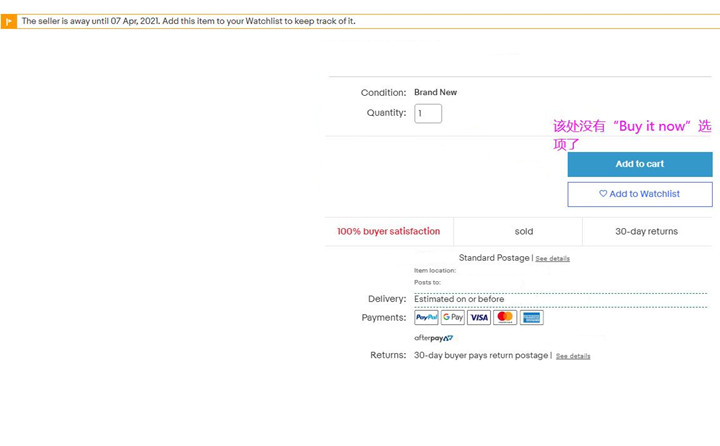Click the Estimated on or before delivery text
Viewport: 720px width, 446px height.
459,299
